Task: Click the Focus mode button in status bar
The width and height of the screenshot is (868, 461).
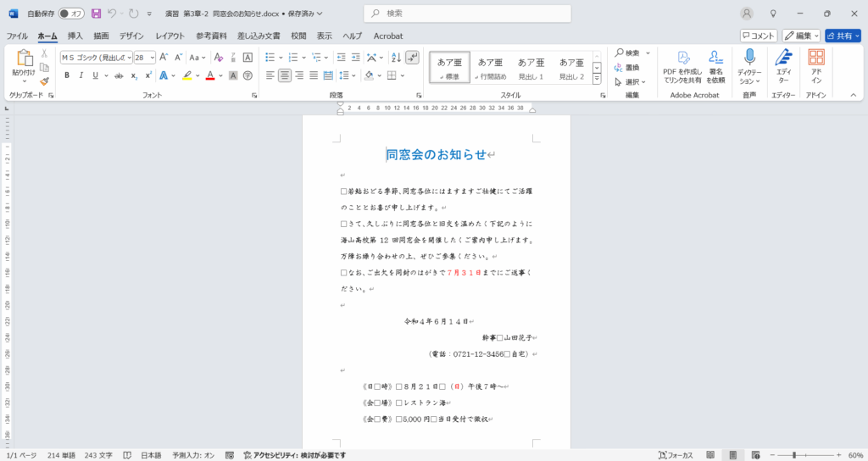Action: (x=676, y=455)
